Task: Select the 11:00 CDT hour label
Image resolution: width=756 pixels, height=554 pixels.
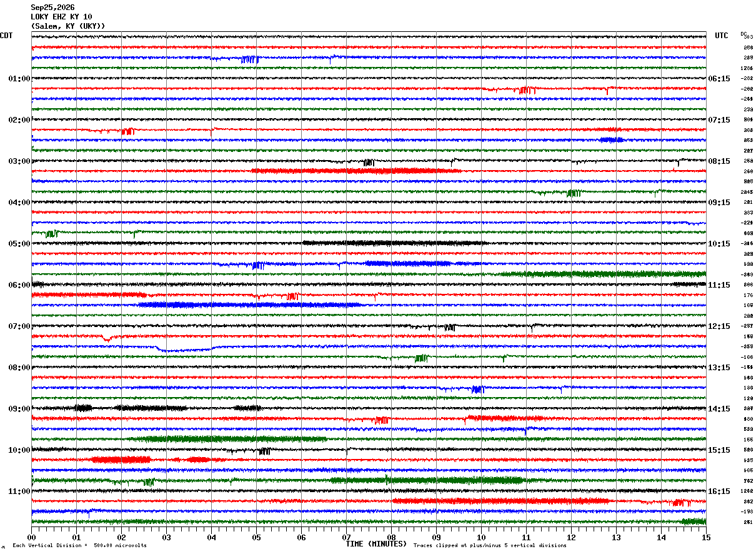Action: pyautogui.click(x=19, y=491)
